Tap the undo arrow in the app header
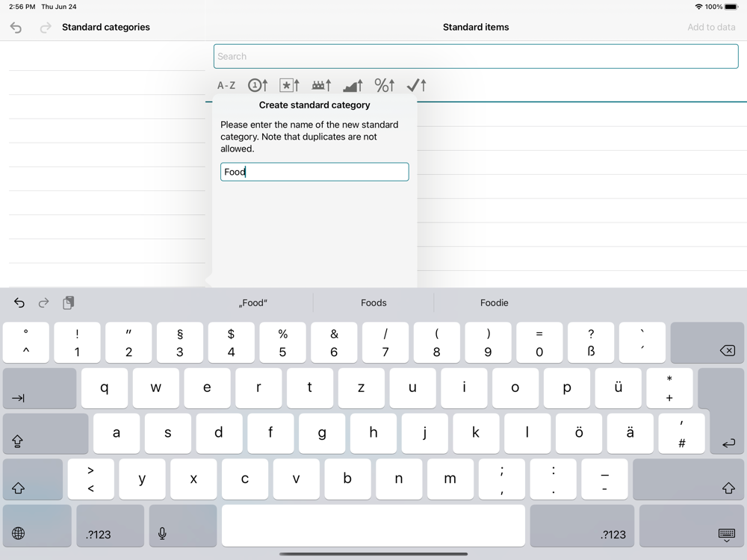747x560 pixels. [x=16, y=28]
